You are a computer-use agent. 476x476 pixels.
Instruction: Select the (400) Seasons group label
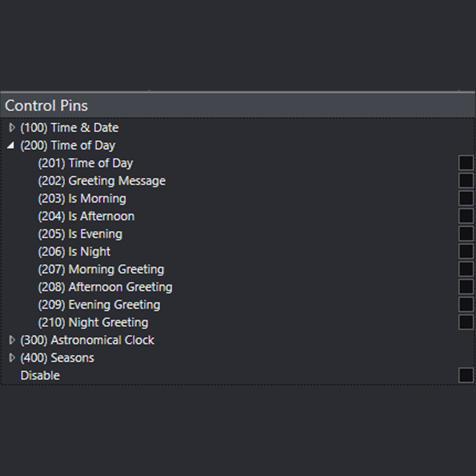point(57,357)
